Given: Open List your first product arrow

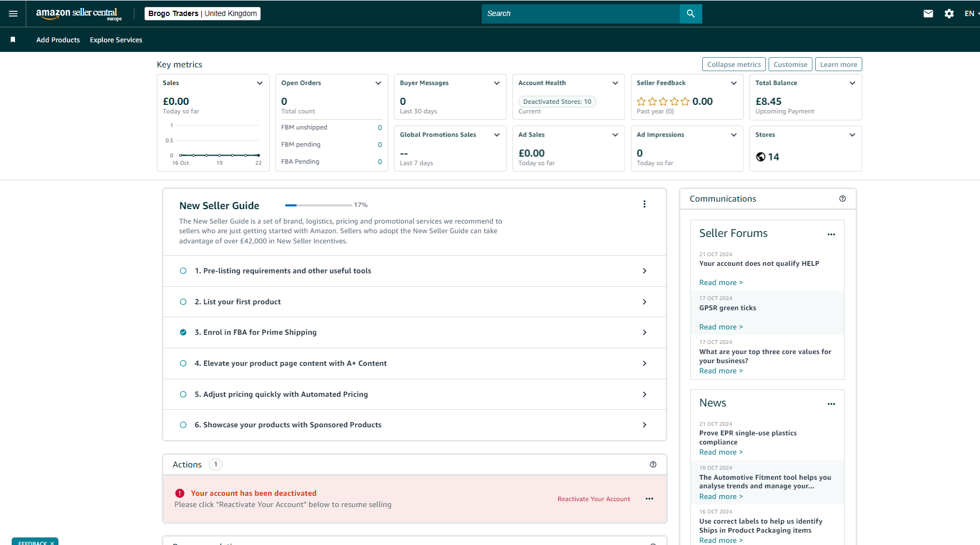Looking at the screenshot, I should (644, 302).
